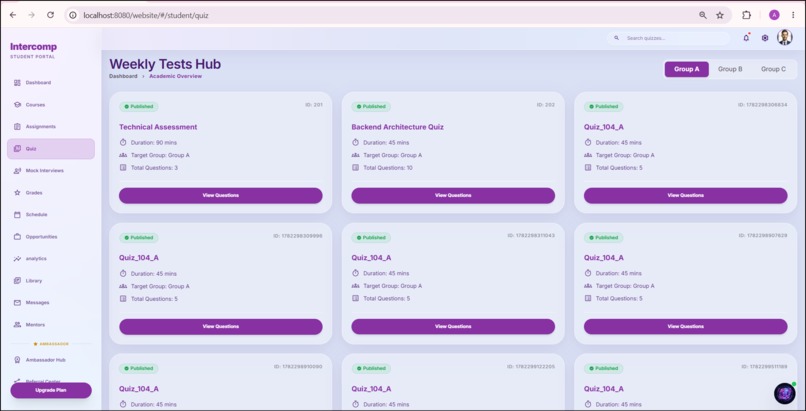
Task: View site information icon in address bar
Action: 73,15
